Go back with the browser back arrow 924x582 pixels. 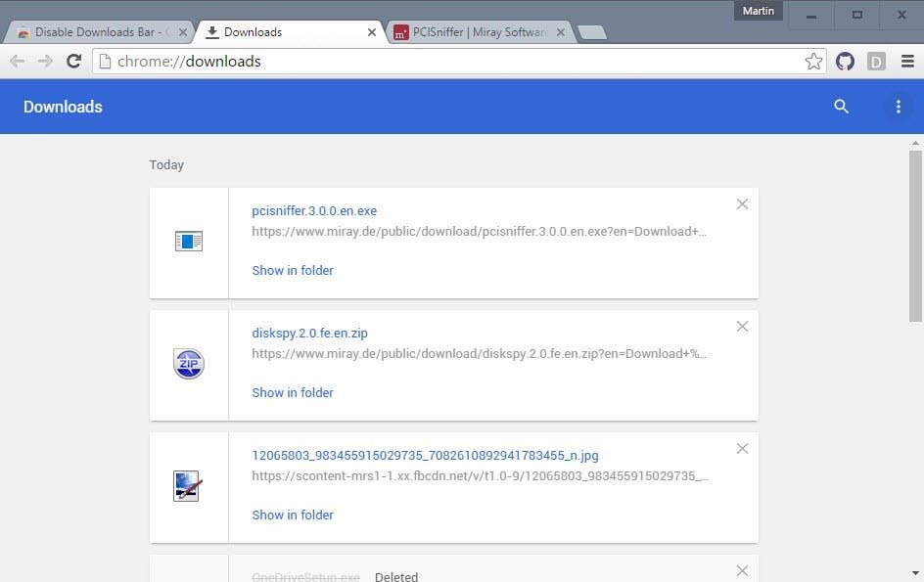pyautogui.click(x=17, y=62)
